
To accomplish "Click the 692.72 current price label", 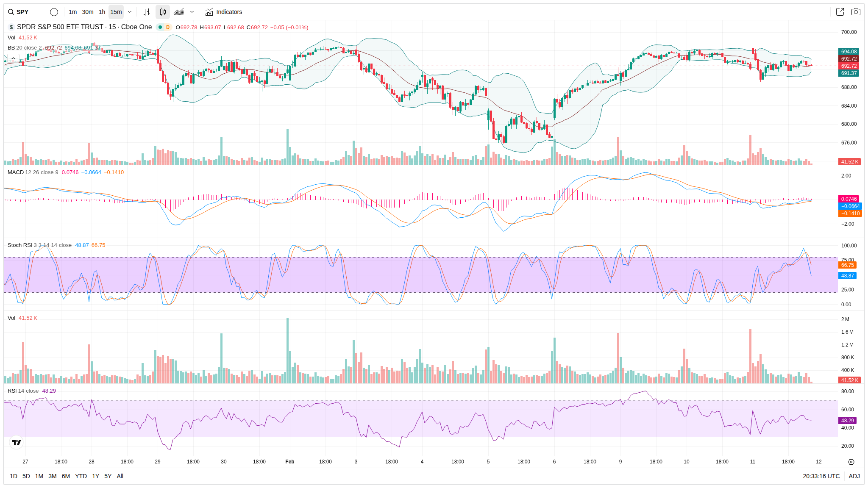I will pyautogui.click(x=849, y=66).
